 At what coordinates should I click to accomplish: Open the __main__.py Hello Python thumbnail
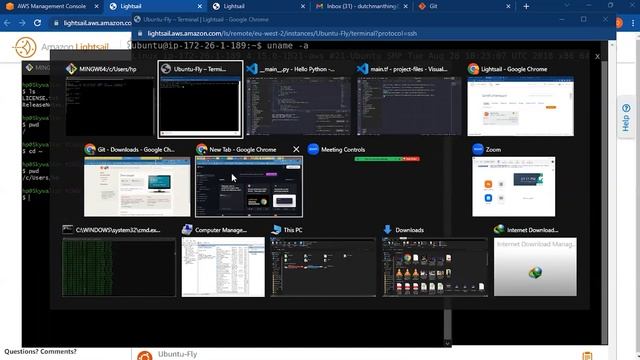[298, 106]
